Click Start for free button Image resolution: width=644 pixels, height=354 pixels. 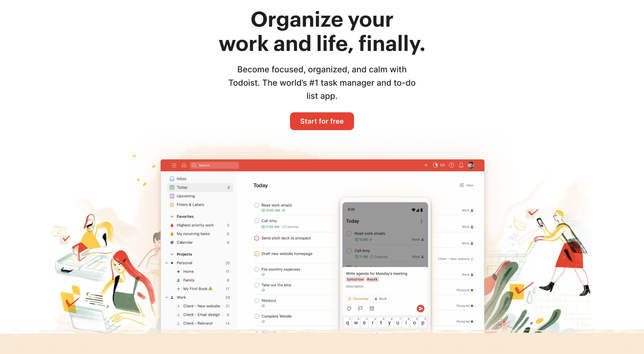click(322, 121)
